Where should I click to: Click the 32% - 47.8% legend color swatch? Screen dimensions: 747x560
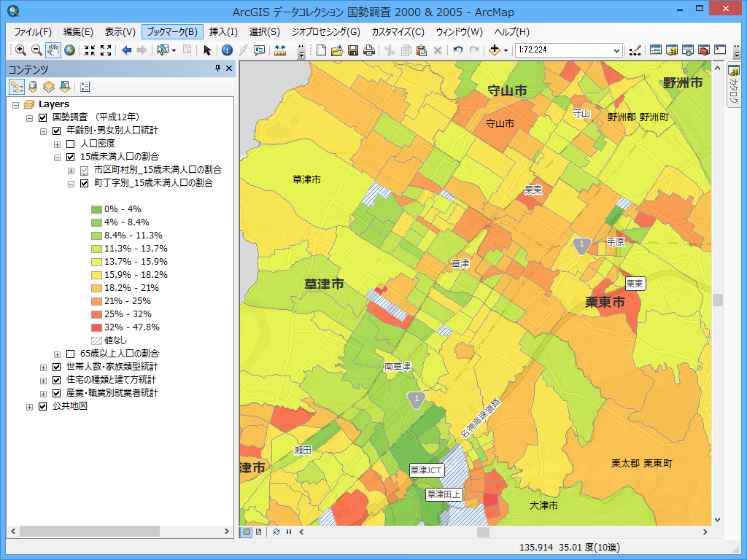[x=96, y=327]
